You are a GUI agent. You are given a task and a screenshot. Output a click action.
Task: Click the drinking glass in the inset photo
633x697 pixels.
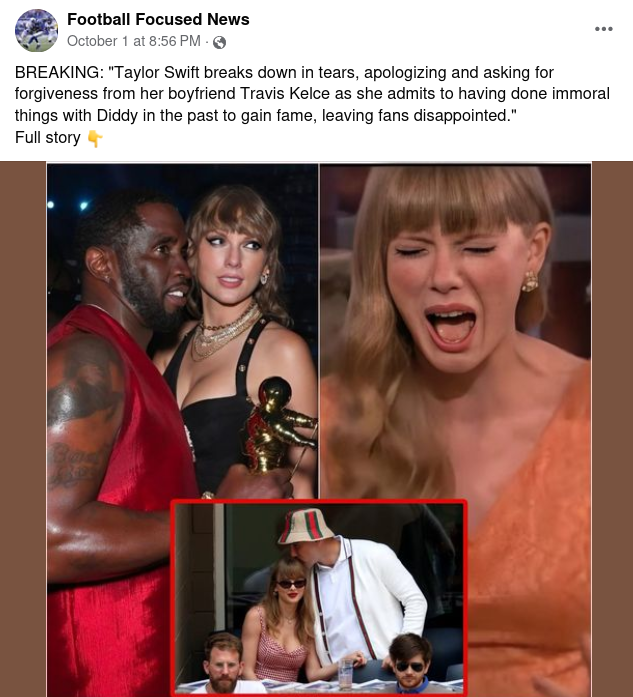(x=346, y=673)
